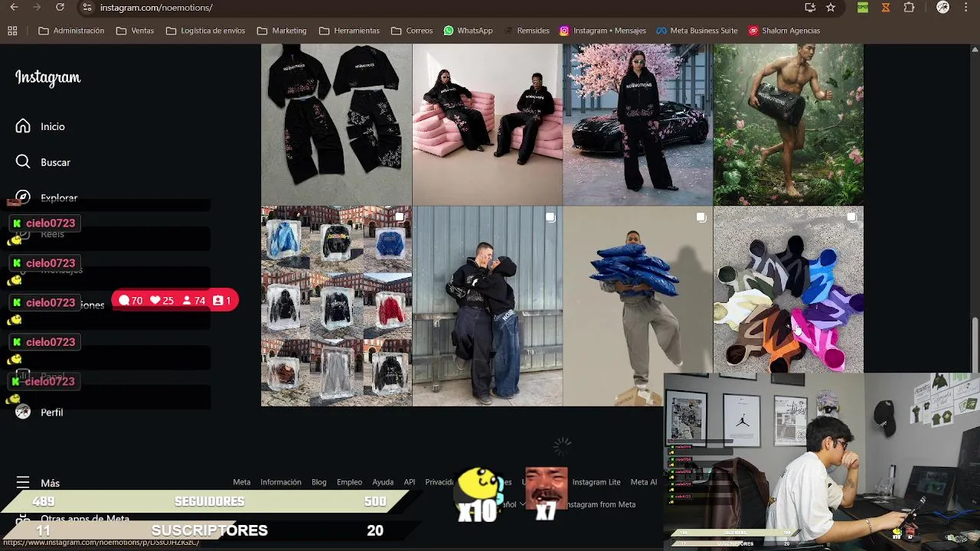Open the apps grid in bookmarks bar
Image resolution: width=980 pixels, height=551 pixels.
tap(12, 31)
